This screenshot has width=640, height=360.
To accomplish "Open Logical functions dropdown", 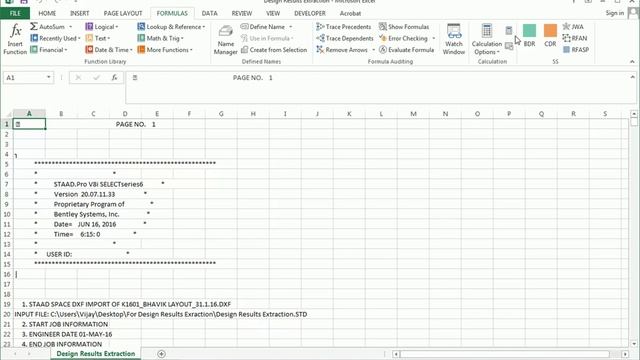I will [x=102, y=27].
